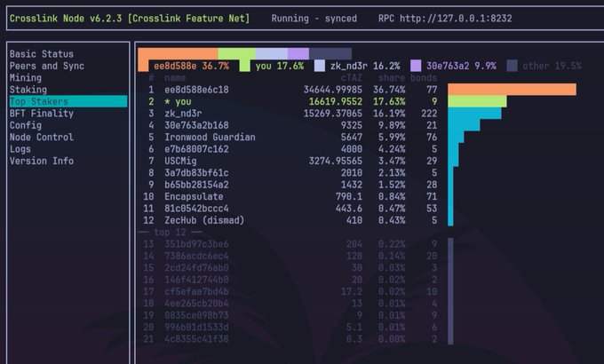Click the 34644.99985 cTAZ value
The image size is (604, 364).
pos(333,90)
